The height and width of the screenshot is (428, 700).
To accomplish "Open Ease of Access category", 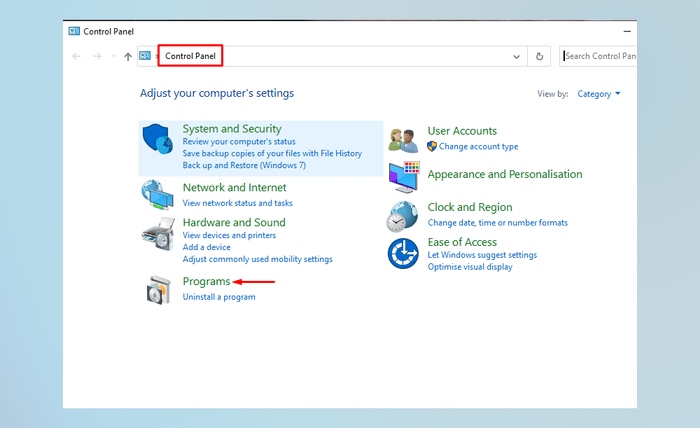I will click(x=462, y=242).
